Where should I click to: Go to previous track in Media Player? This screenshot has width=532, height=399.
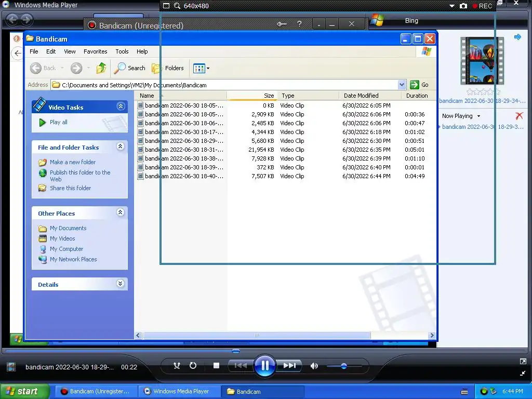coord(241,365)
